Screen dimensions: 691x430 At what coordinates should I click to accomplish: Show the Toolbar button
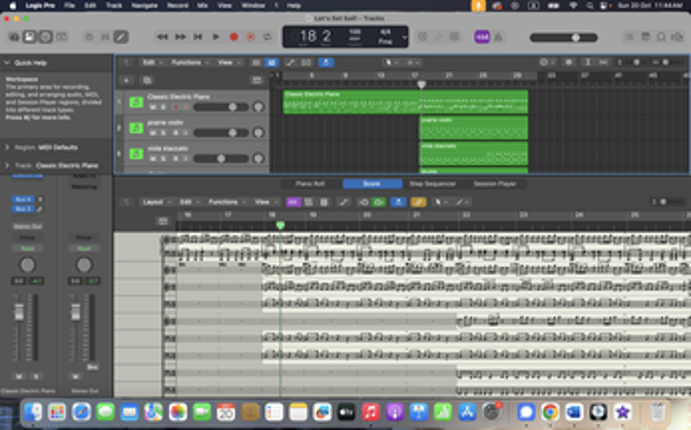coord(62,37)
